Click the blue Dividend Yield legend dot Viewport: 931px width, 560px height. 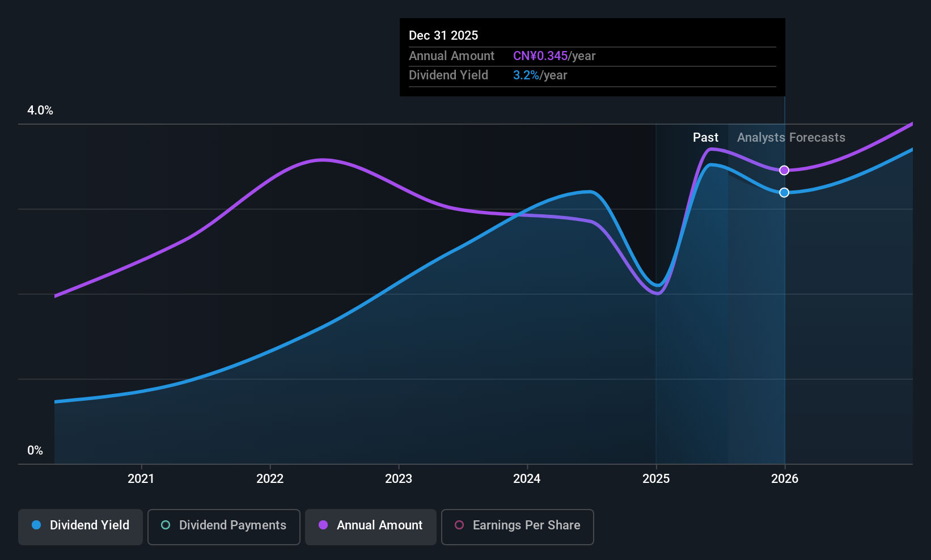pos(36,525)
